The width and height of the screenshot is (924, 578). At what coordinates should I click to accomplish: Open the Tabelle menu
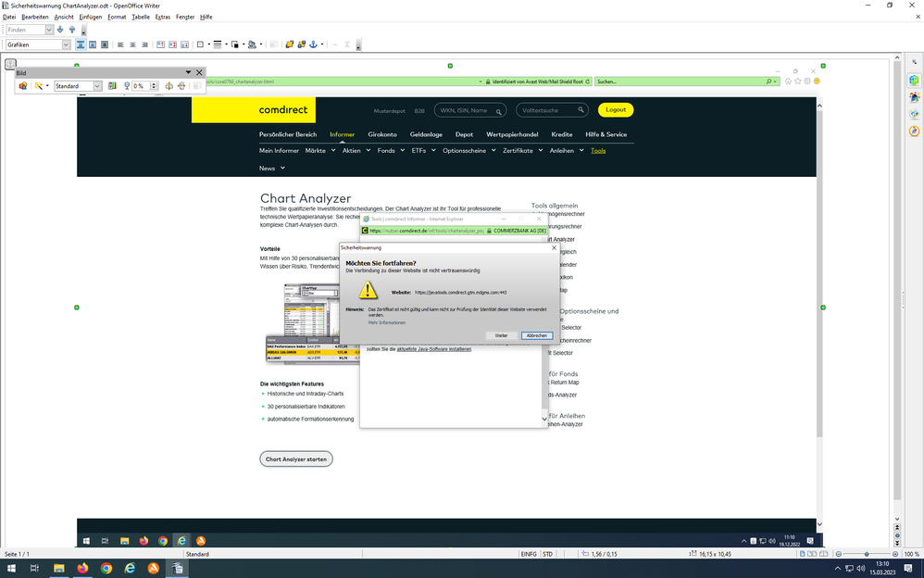[140, 17]
